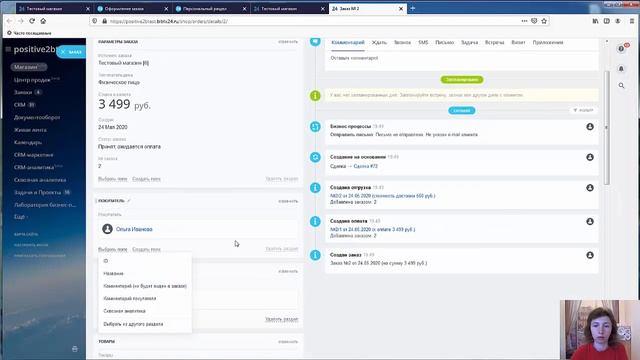Image resolution: width=640 pixels, height=360 pixels.
Task: Click the print icon at sidebar bottom
Action: (x=75, y=349)
